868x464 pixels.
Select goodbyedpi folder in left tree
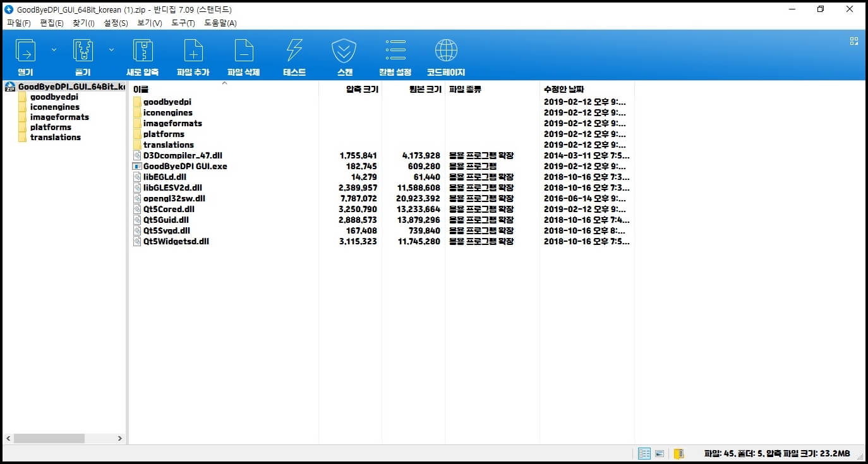[x=54, y=97]
